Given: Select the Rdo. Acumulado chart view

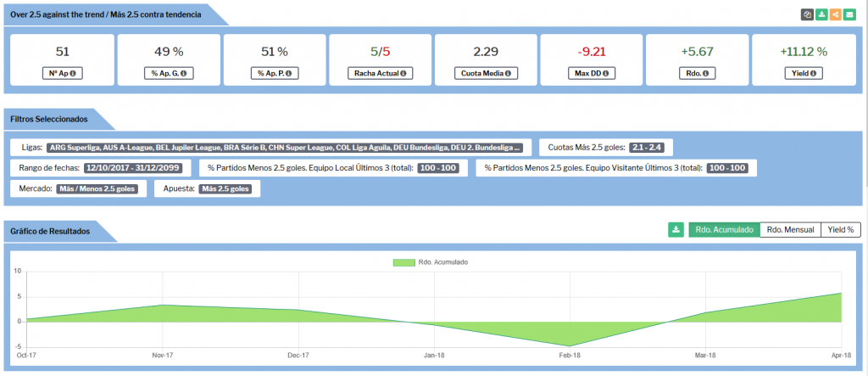Looking at the screenshot, I should point(724,229).
